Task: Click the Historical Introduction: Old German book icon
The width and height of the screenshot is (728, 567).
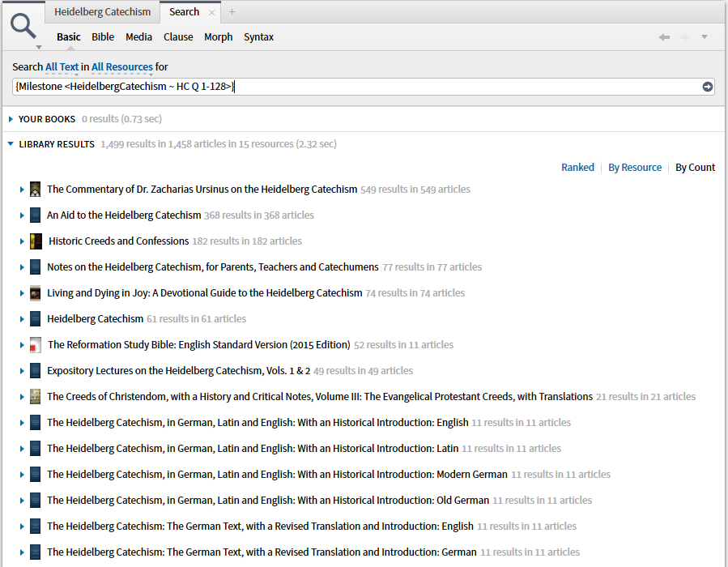Action: coord(36,500)
